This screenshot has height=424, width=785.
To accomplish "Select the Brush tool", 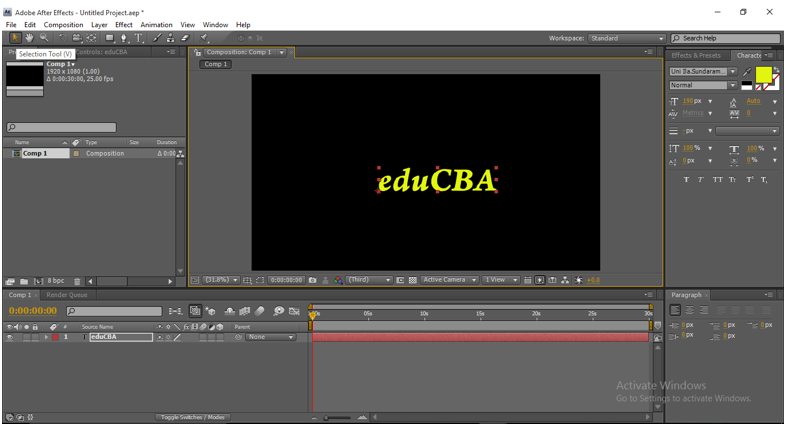I will pyautogui.click(x=157, y=38).
